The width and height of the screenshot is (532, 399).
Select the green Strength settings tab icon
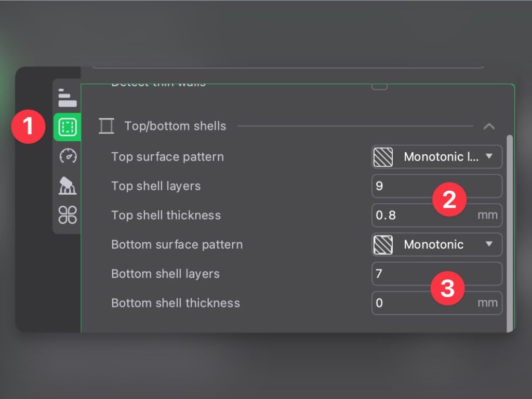[x=68, y=127]
